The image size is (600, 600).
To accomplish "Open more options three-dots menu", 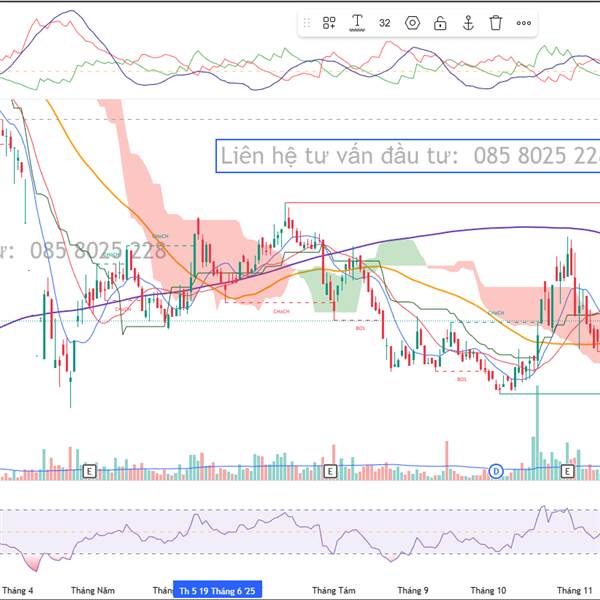I will 523,23.
